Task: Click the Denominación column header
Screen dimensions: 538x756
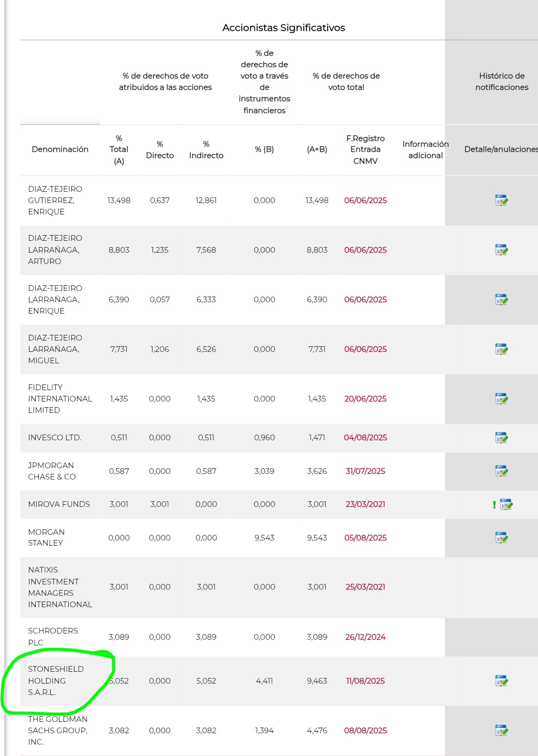Action: coord(60,149)
